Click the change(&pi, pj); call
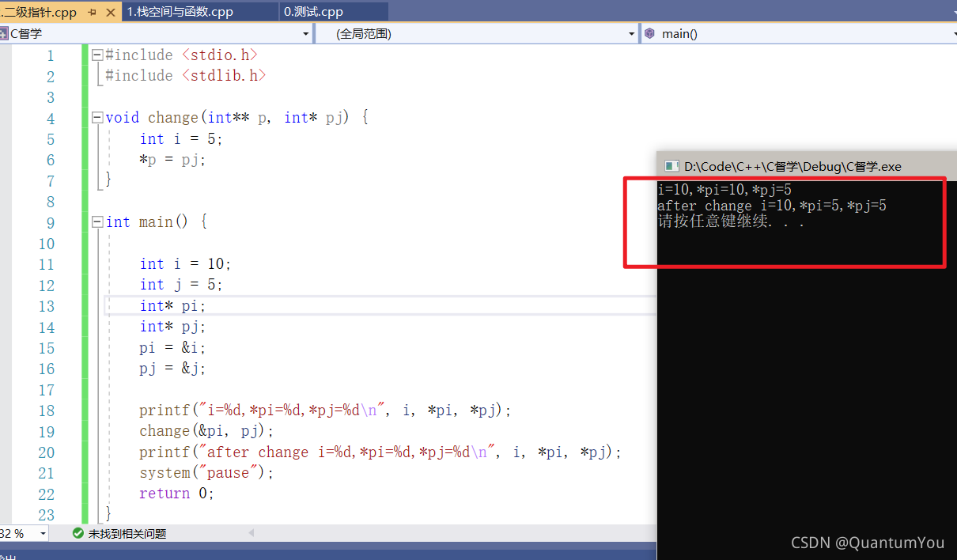The height and width of the screenshot is (560, 957). (206, 431)
